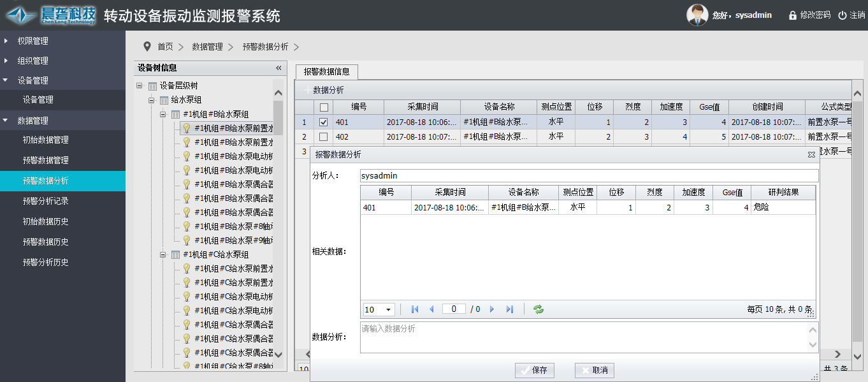Click the user avatar icon

click(697, 15)
